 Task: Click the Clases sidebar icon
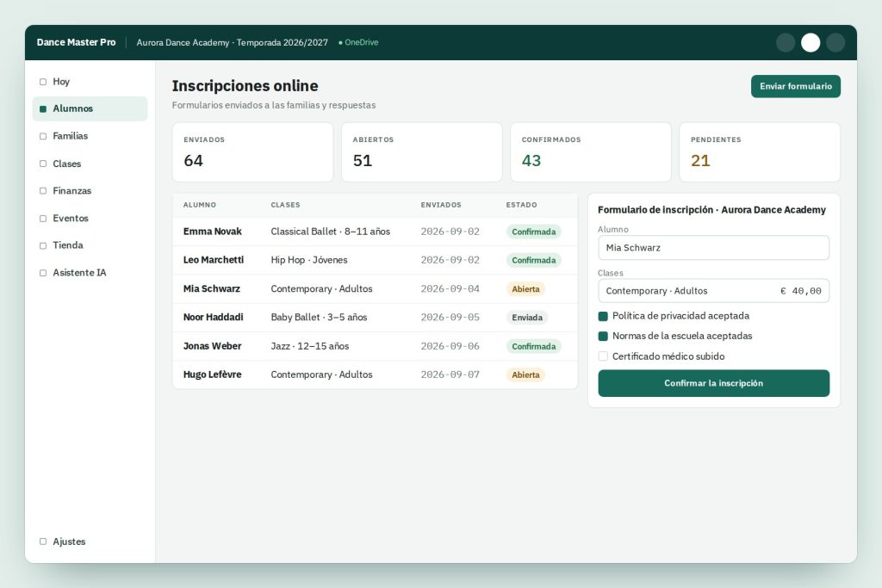[43, 164]
